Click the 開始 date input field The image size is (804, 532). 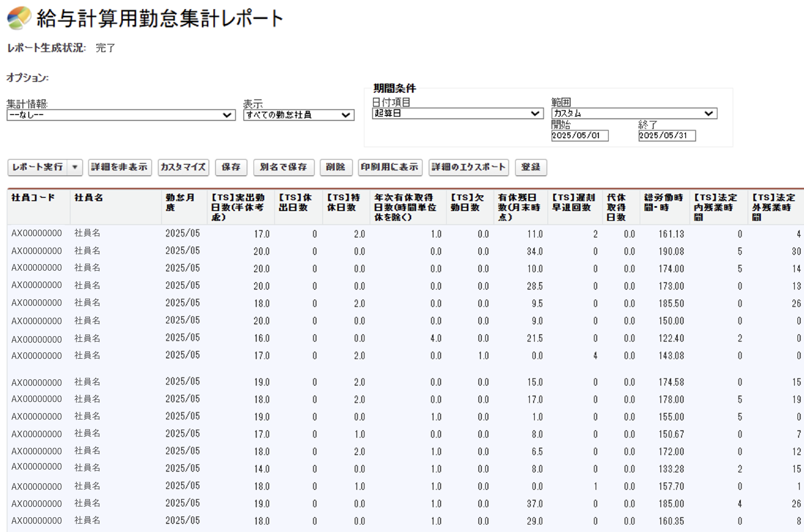(x=580, y=136)
